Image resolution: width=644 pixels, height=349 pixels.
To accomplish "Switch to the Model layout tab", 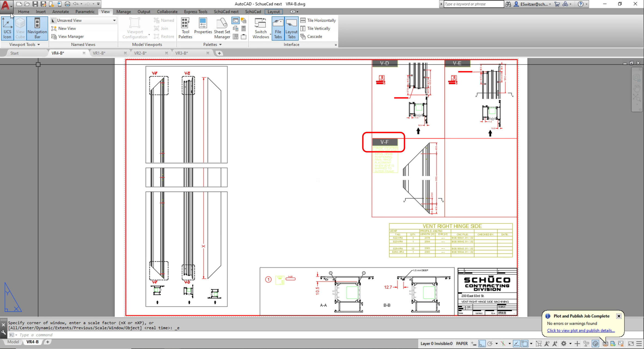I will 13,342.
